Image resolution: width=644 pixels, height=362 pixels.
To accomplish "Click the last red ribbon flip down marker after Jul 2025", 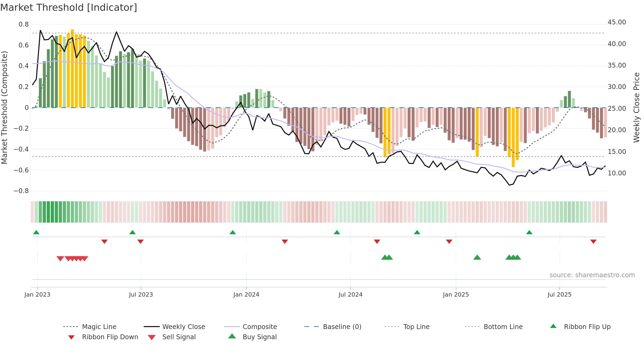I will tap(593, 242).
